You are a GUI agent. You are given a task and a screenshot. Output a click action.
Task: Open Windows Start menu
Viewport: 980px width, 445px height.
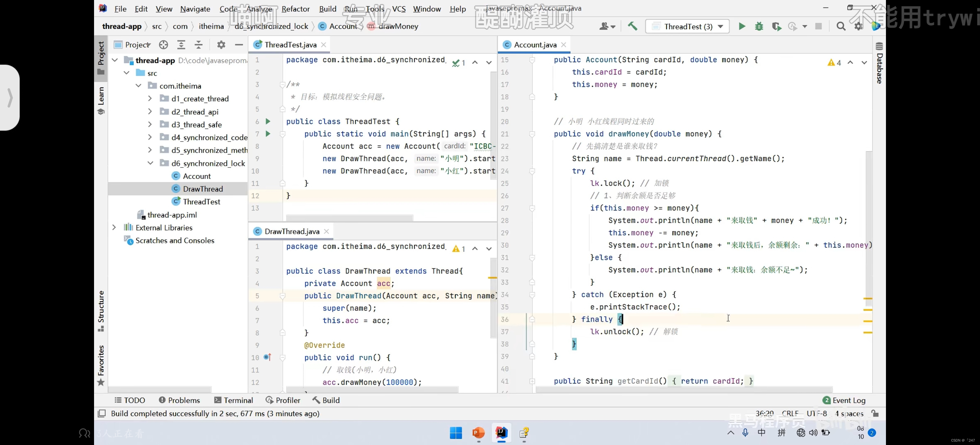tap(455, 432)
